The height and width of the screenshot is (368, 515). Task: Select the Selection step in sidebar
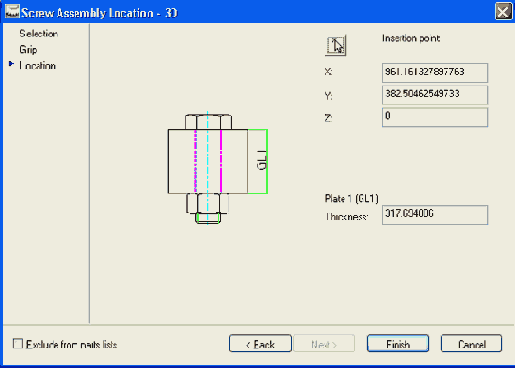(38, 33)
